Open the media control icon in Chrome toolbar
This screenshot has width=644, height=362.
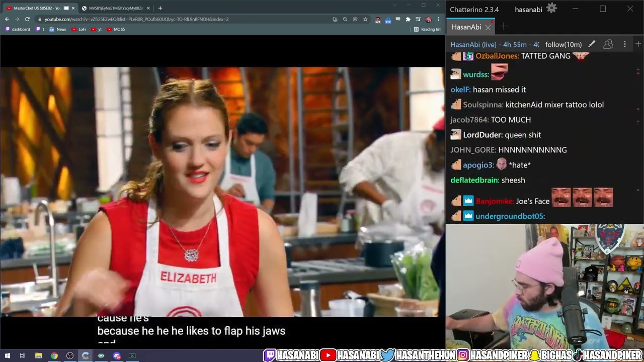(418, 19)
